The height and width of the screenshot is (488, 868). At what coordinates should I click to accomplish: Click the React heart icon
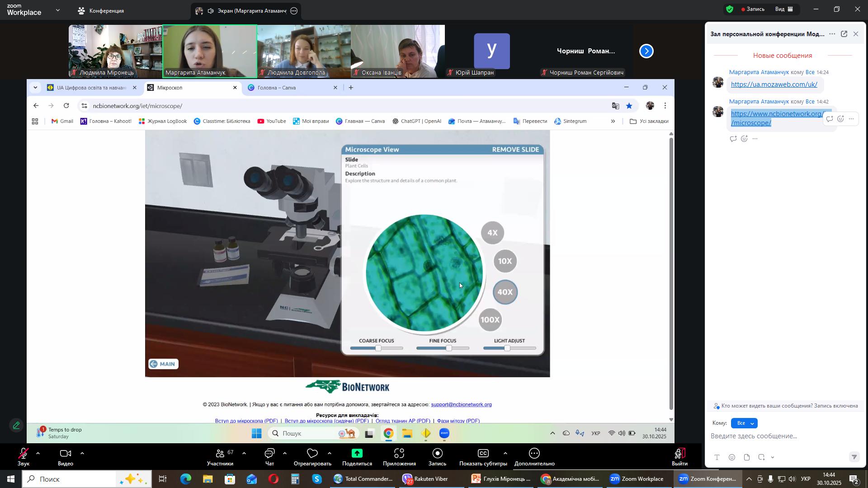point(312,454)
